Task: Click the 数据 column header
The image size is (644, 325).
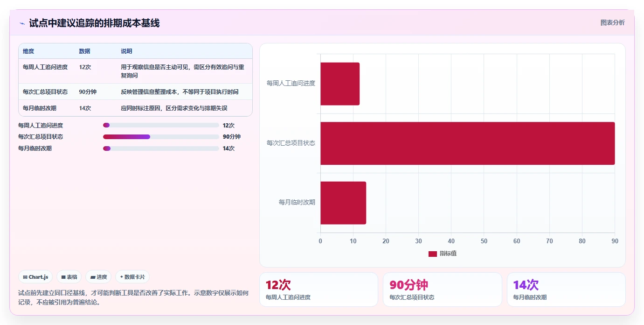Action: [85, 51]
